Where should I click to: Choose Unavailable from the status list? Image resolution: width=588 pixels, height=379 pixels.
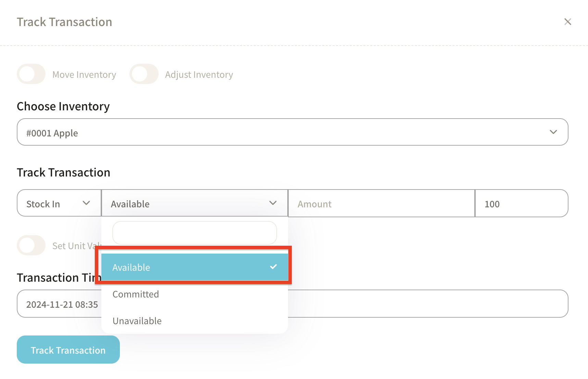(x=137, y=321)
